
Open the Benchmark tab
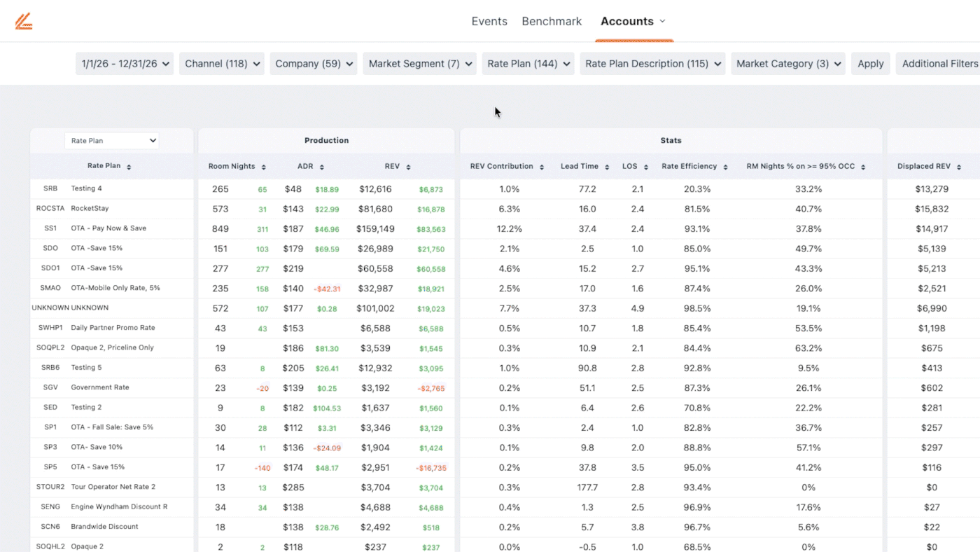[x=551, y=21]
